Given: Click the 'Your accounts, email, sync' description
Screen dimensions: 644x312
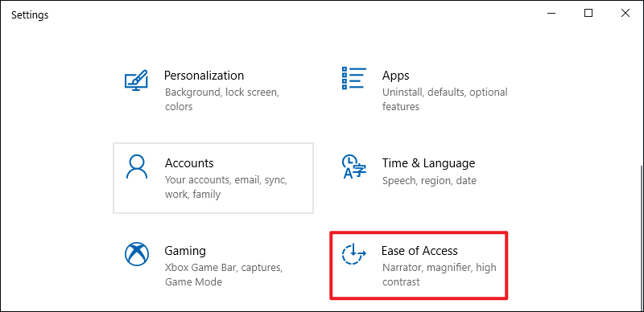Looking at the screenshot, I should [226, 187].
